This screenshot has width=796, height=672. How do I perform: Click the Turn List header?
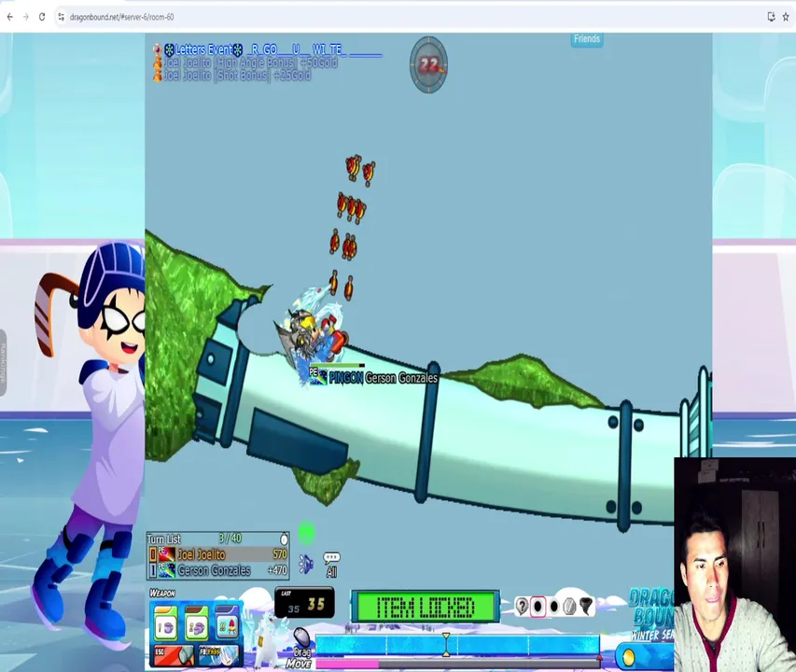pos(164,539)
